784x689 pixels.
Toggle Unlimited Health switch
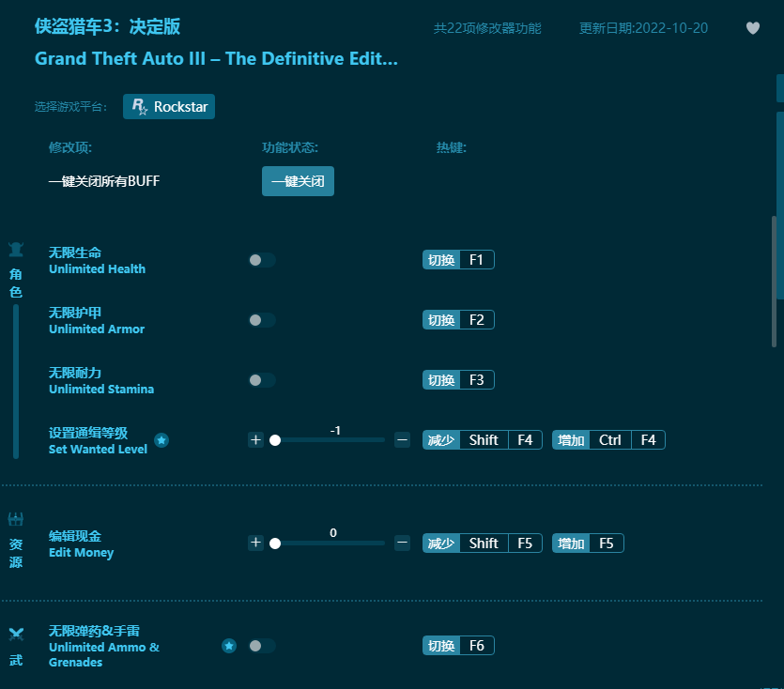(262, 260)
